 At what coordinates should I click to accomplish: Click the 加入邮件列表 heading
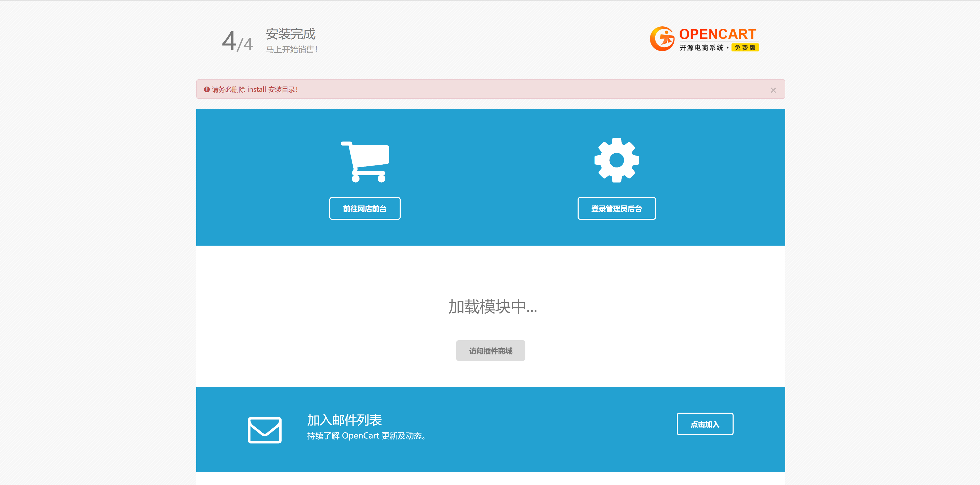tap(344, 420)
